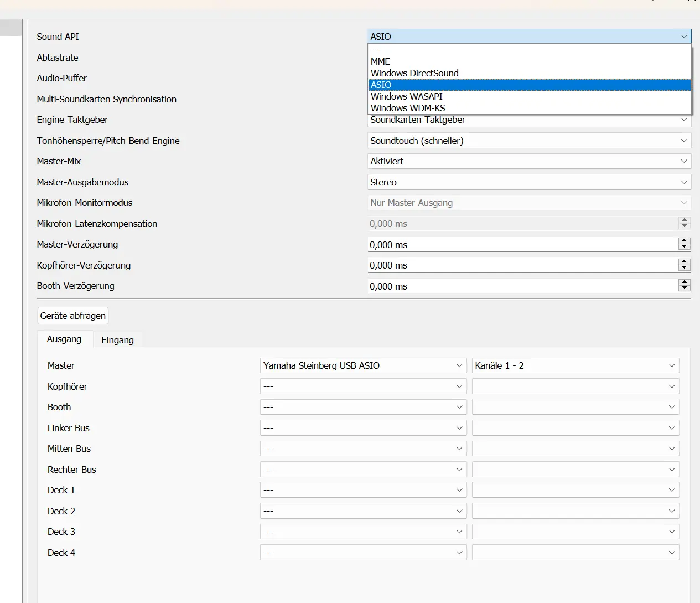The height and width of the screenshot is (603, 700).
Task: Increase Master-Verzögerung with up arrow
Action: 685,241
